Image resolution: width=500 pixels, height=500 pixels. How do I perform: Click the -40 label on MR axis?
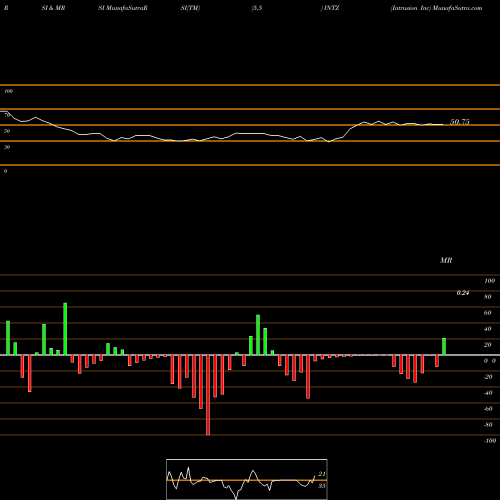(488, 393)
